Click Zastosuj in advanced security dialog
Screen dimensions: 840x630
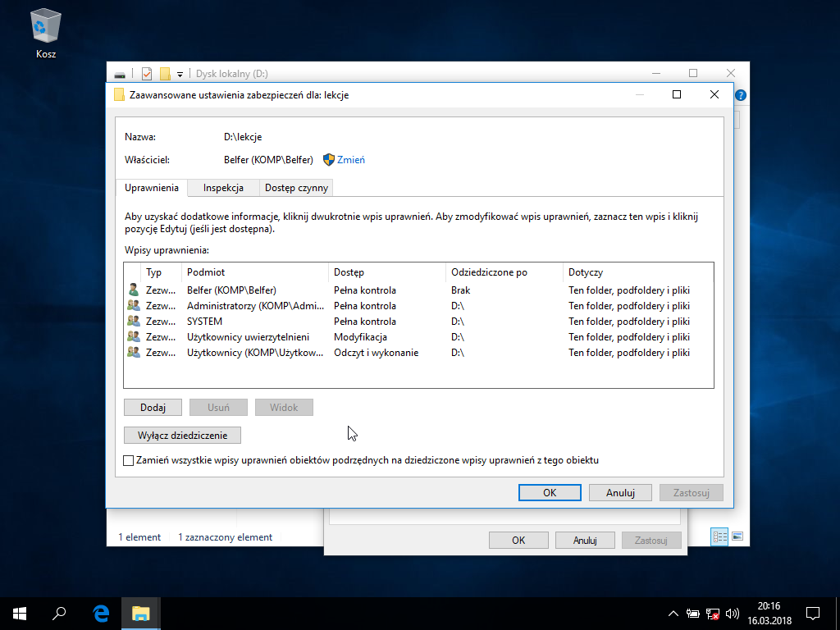click(x=691, y=492)
